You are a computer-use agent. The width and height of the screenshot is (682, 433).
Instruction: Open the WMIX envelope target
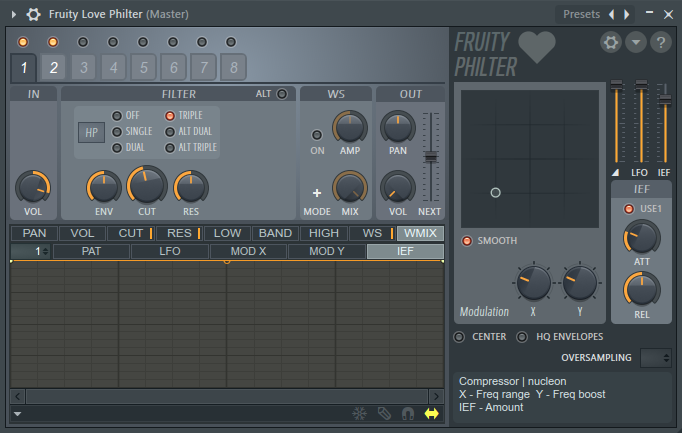pos(420,233)
